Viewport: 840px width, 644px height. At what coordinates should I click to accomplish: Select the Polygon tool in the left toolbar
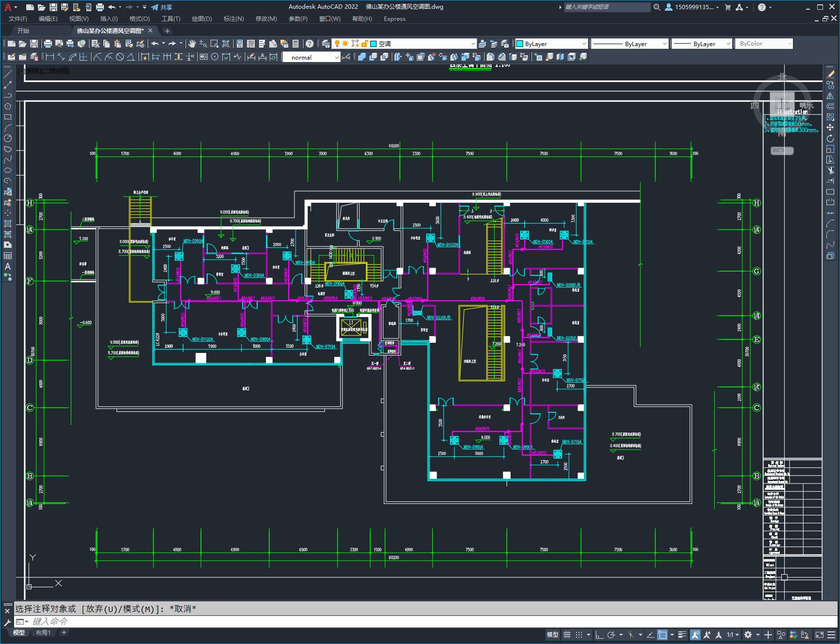click(x=8, y=106)
